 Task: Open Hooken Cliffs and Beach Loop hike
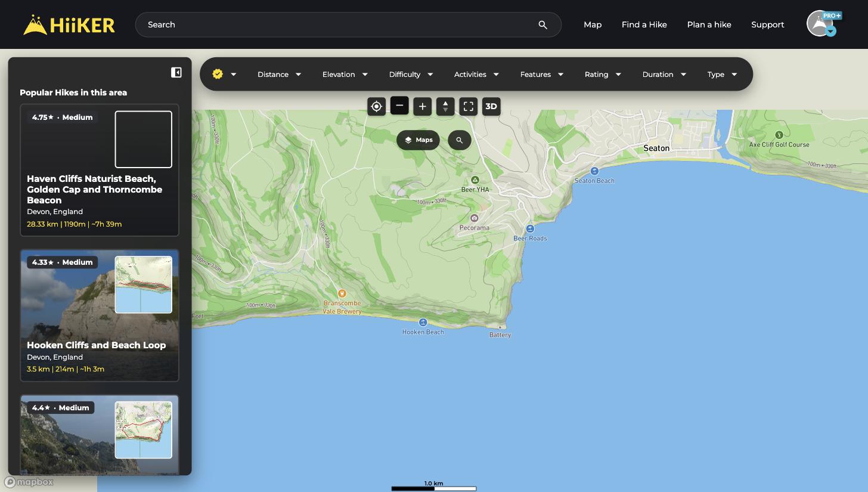pyautogui.click(x=96, y=345)
